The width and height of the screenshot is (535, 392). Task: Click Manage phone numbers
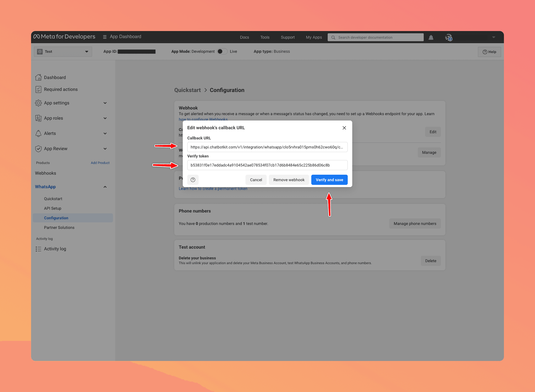pos(415,224)
